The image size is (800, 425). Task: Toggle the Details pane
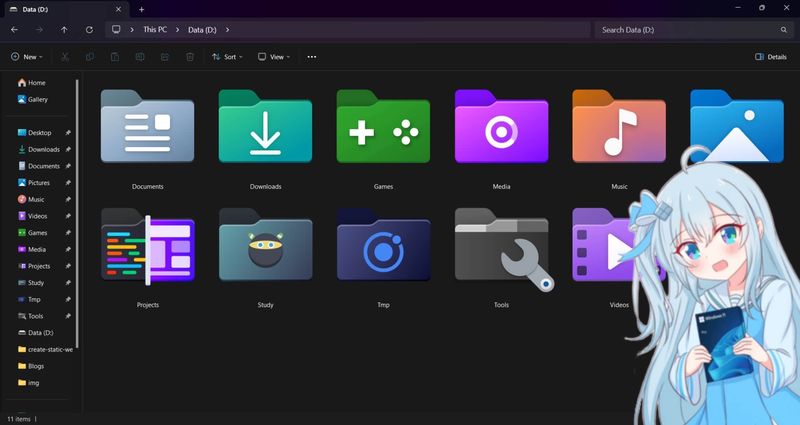770,57
